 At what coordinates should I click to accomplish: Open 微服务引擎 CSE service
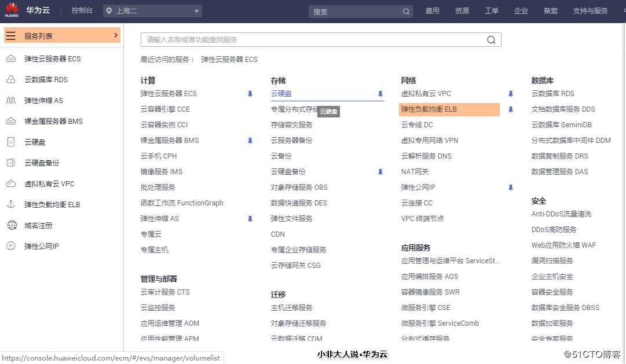(x=426, y=308)
